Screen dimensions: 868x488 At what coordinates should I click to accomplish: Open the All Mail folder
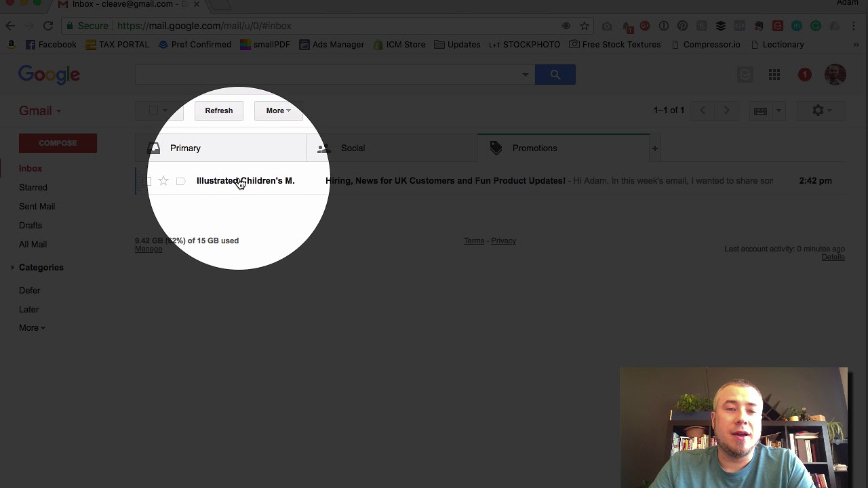coord(33,245)
